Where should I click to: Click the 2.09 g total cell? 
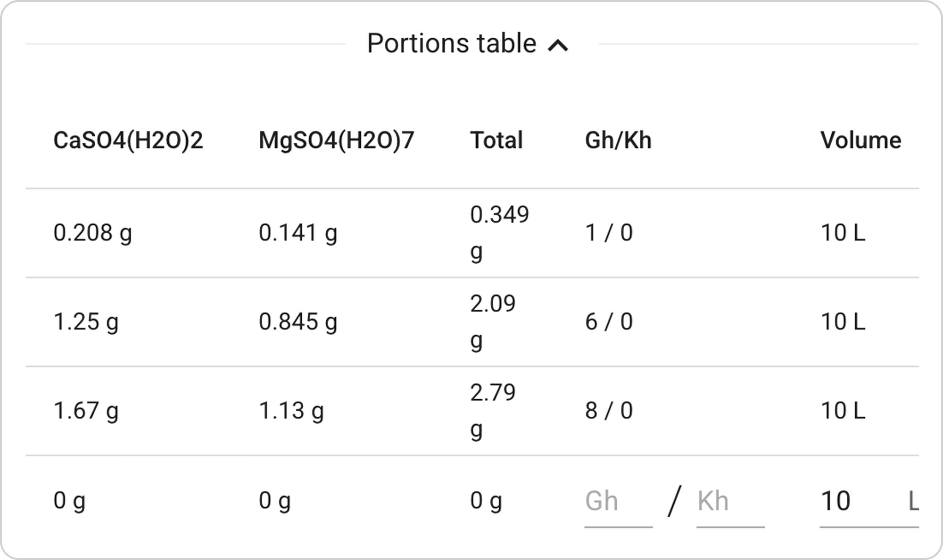point(493,322)
